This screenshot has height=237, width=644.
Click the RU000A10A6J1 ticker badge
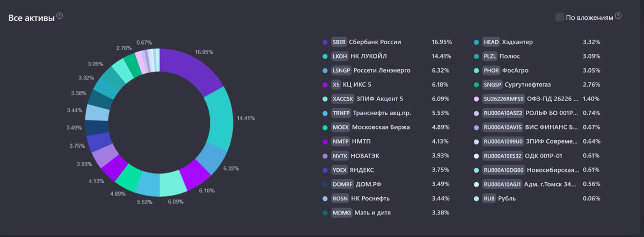click(502, 184)
